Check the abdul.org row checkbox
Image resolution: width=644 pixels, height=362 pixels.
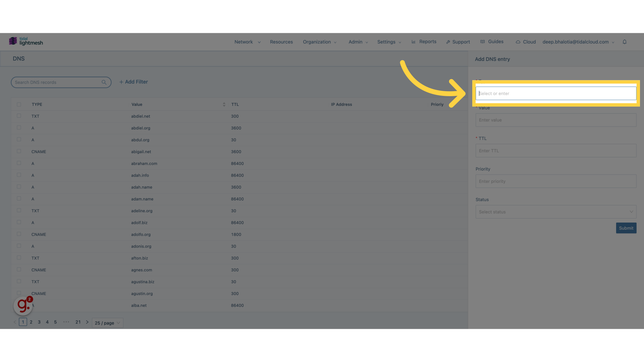(x=19, y=139)
